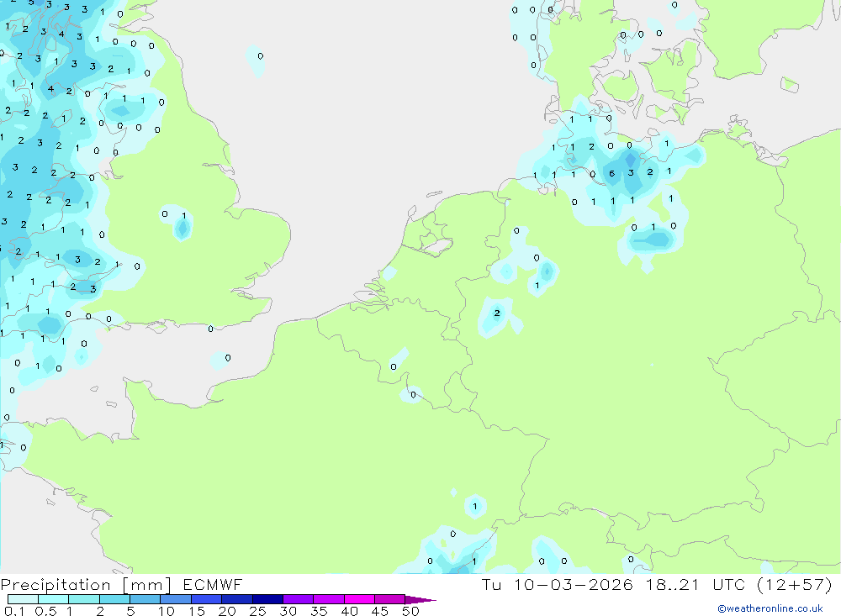Pick the 15–20 mm legend color swatch
The width and height of the screenshot is (841, 616).
click(207, 599)
